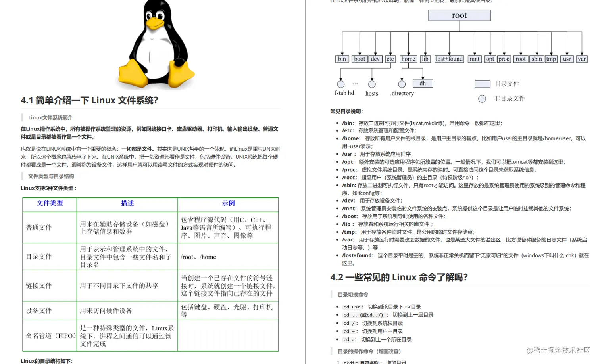Select the root node box in the directory tree
The image size is (600, 364).
point(459,15)
